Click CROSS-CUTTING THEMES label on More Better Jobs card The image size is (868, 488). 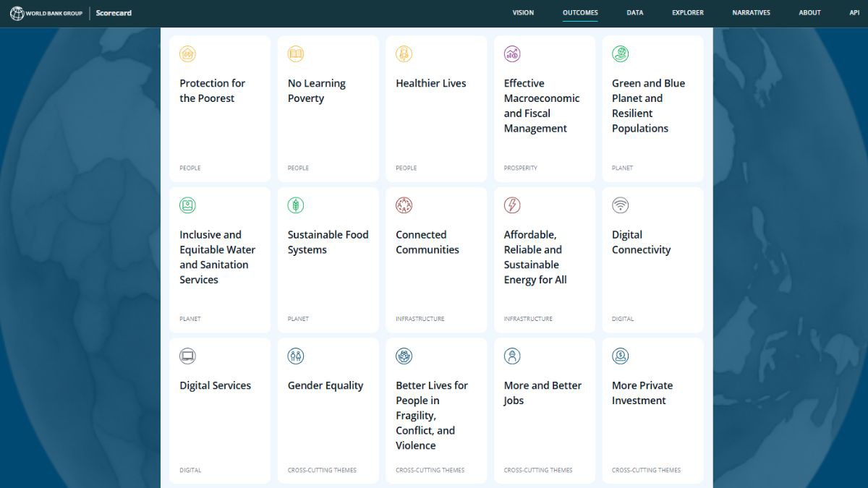(x=538, y=470)
